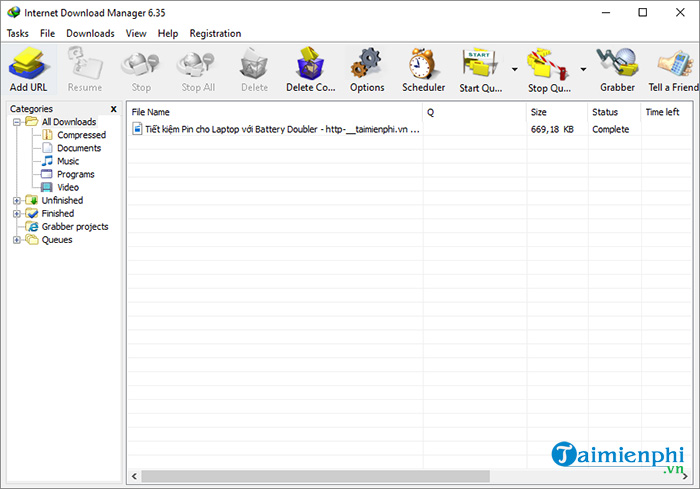
Task: Click the IDM application title bar icon
Action: [x=14, y=13]
